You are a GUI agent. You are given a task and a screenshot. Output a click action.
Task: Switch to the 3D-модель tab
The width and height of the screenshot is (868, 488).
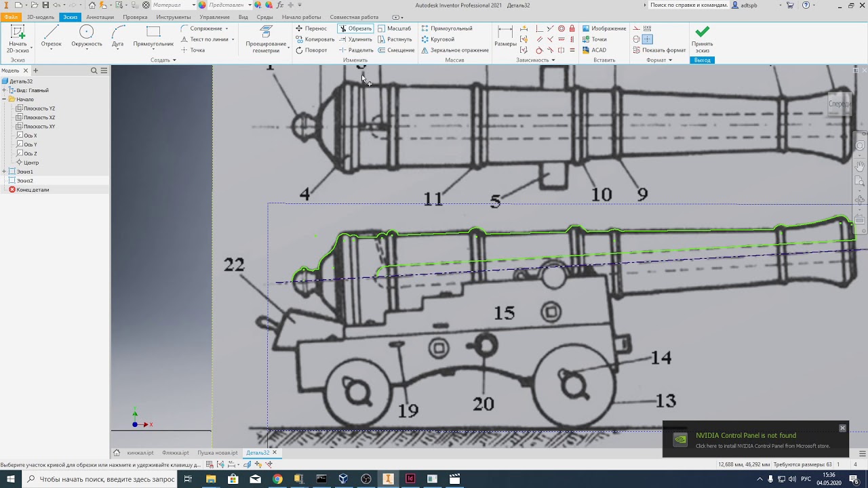[41, 17]
